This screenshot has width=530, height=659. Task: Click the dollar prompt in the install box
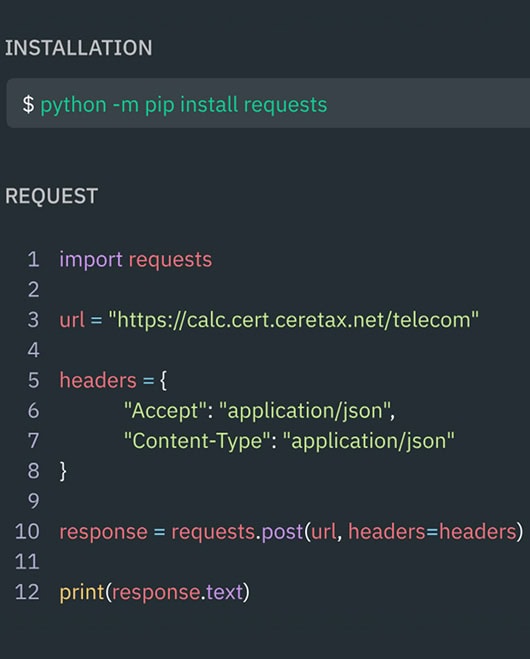[28, 104]
